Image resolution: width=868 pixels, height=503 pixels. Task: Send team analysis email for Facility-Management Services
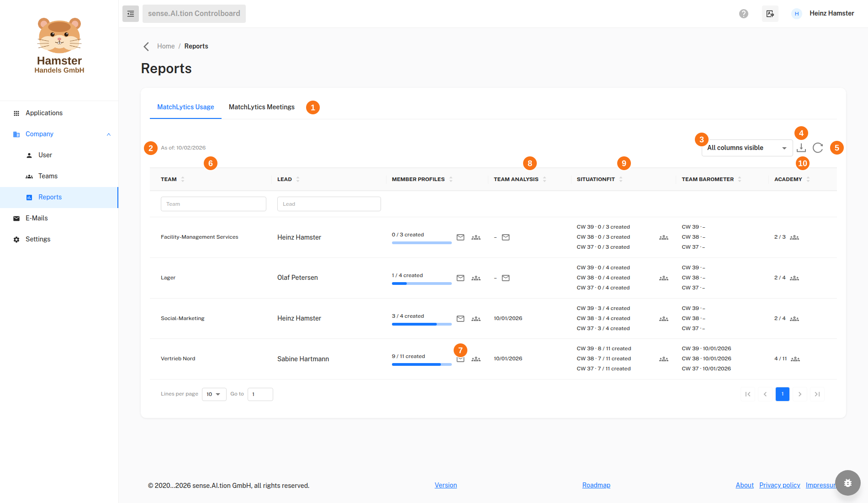point(506,237)
